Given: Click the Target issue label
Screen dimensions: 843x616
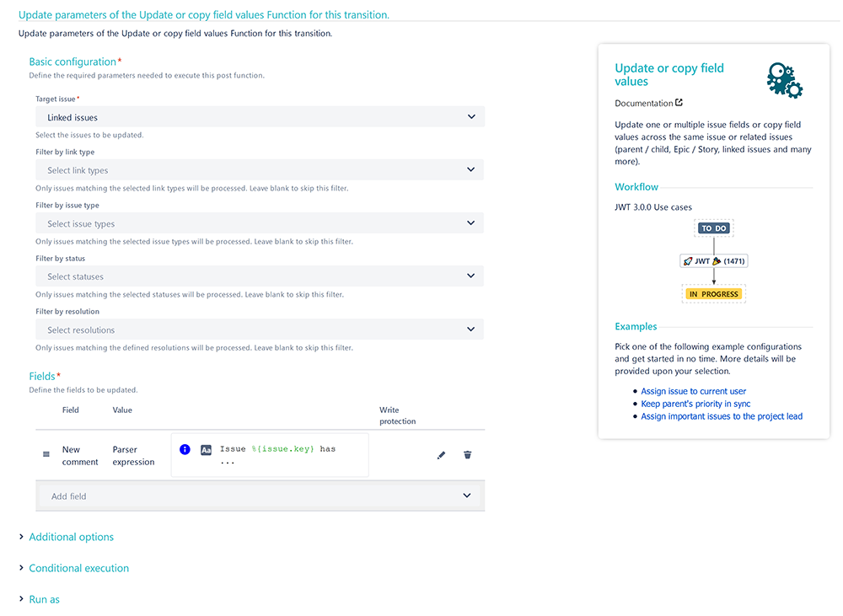Looking at the screenshot, I should click(56, 99).
